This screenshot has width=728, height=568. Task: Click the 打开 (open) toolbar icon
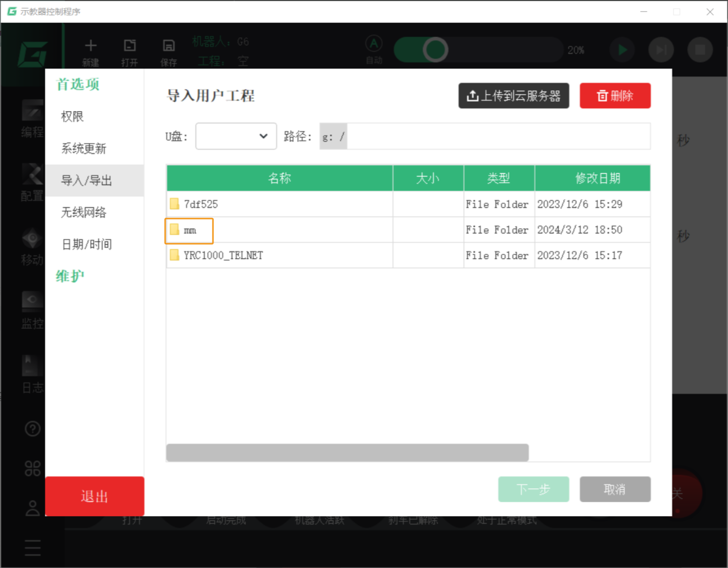point(129,52)
